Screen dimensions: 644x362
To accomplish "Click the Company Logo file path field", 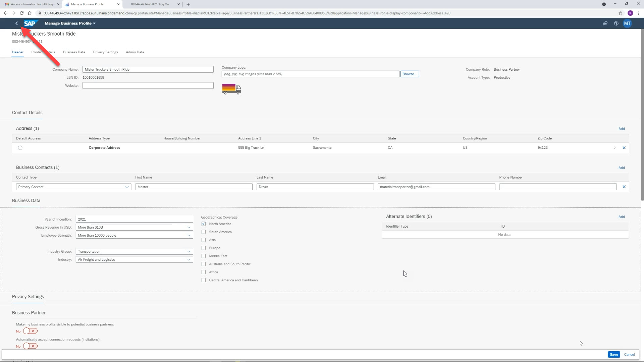I will tap(310, 74).
